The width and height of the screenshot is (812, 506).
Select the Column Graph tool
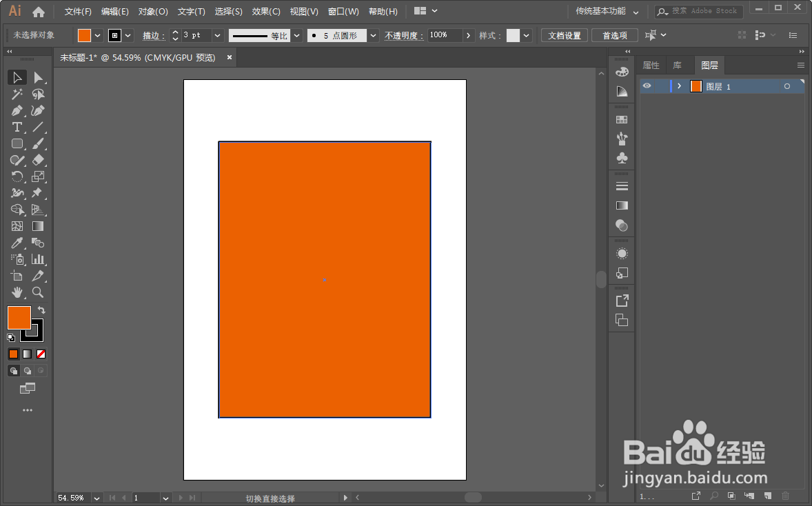tap(38, 259)
